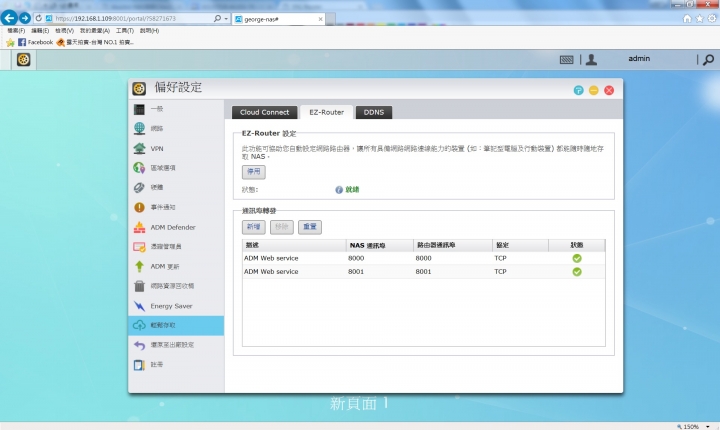720x430 pixels.
Task: Click the preferences app icon on ADM taskbar
Action: (23, 60)
